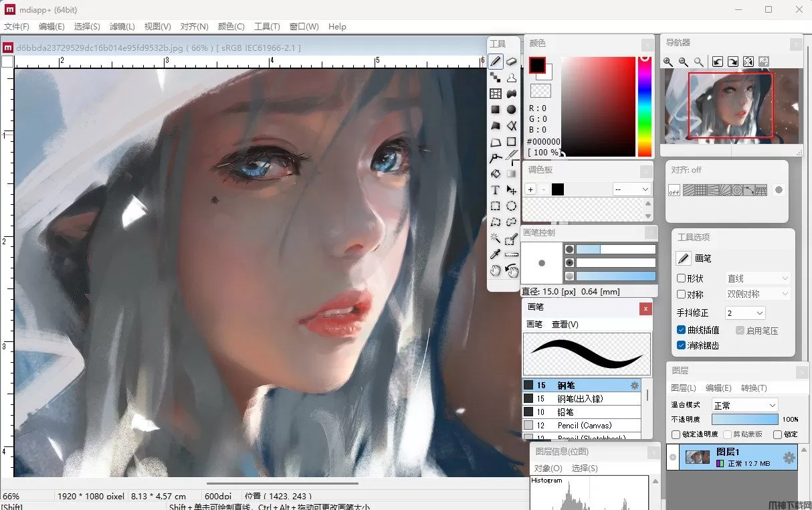Rotate the view left in Navigator
This screenshot has height=510, width=812.
point(718,62)
